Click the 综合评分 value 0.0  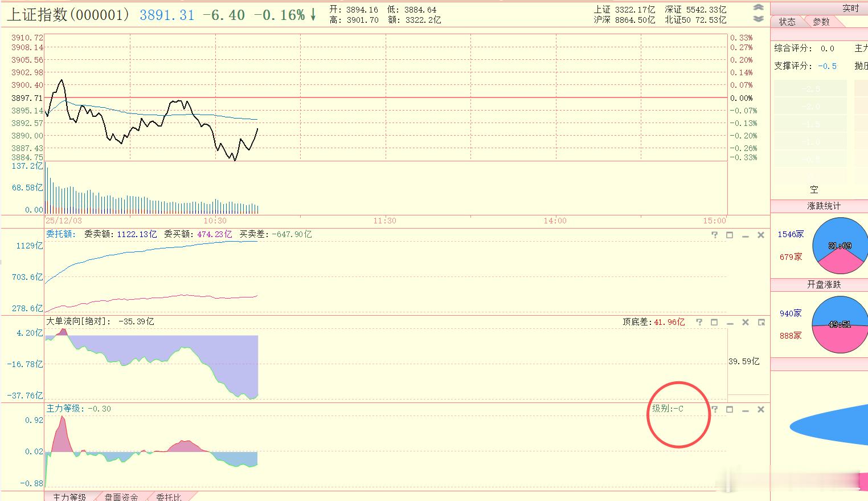click(828, 48)
